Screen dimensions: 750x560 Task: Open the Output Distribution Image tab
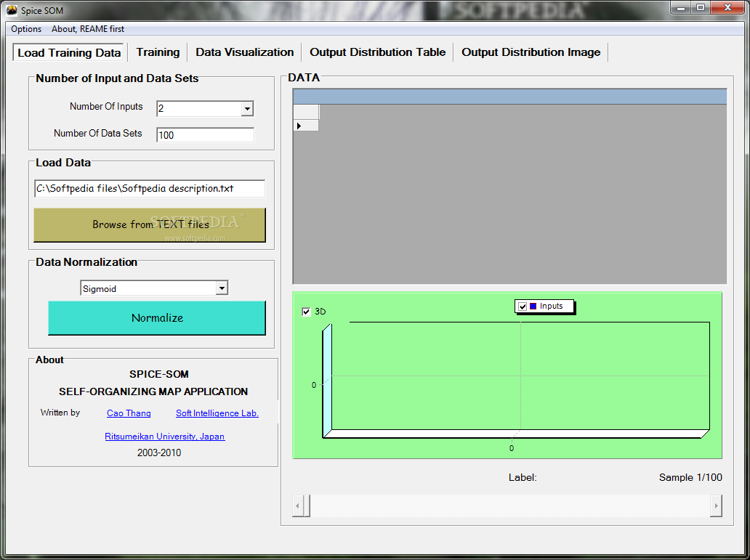coord(531,52)
